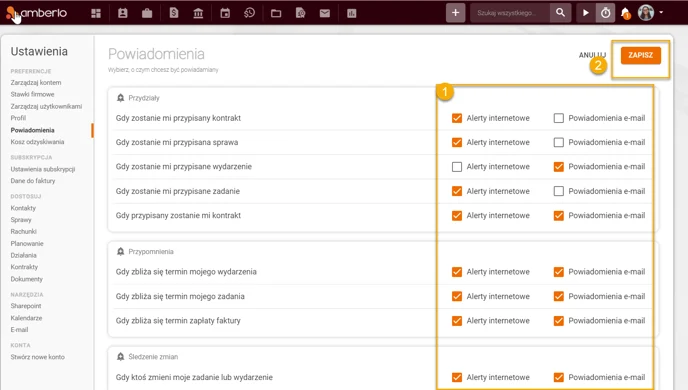Open Stawki firmowe settings
The width and height of the screenshot is (688, 390).
(x=32, y=94)
